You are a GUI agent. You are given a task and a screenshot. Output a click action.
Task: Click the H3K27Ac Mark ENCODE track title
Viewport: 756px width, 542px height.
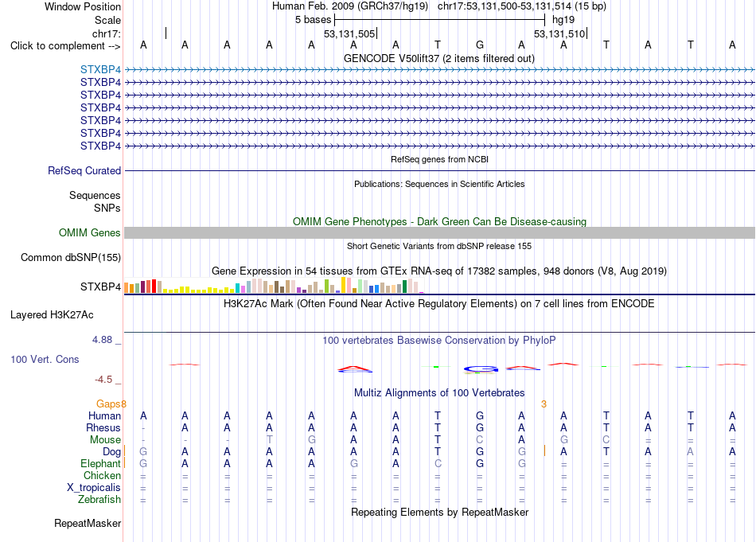[x=438, y=304]
